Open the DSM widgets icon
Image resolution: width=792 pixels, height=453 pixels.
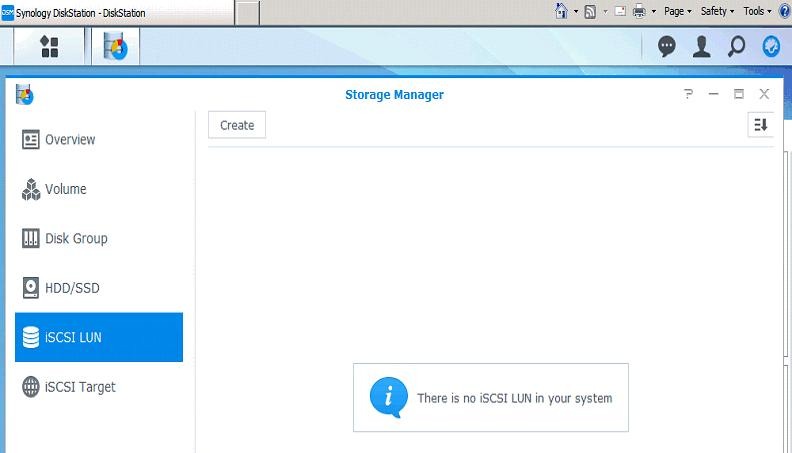coord(771,46)
